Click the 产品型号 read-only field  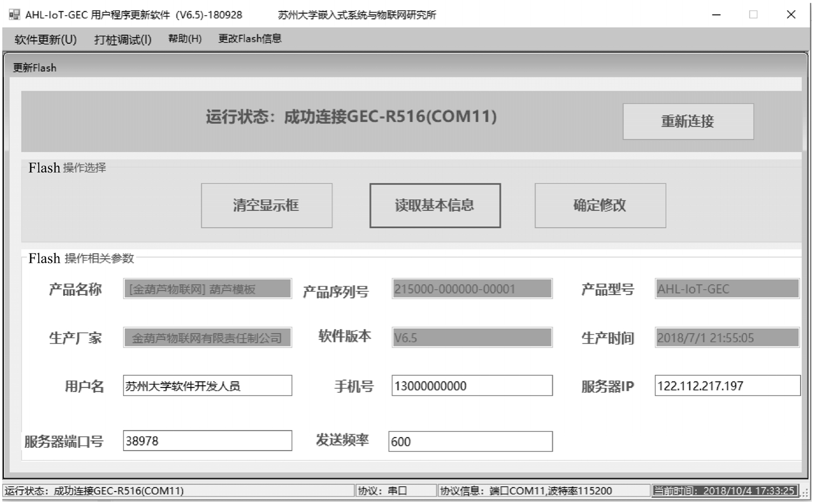(x=727, y=289)
